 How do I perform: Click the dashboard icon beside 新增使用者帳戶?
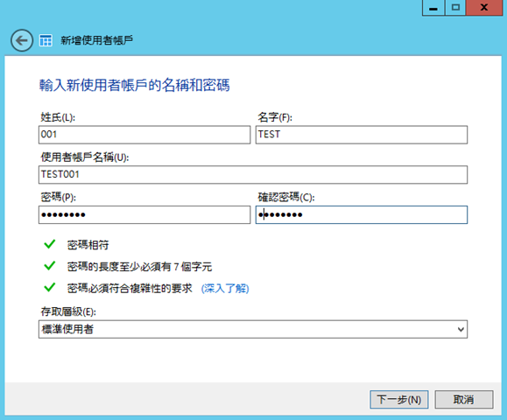(46, 40)
